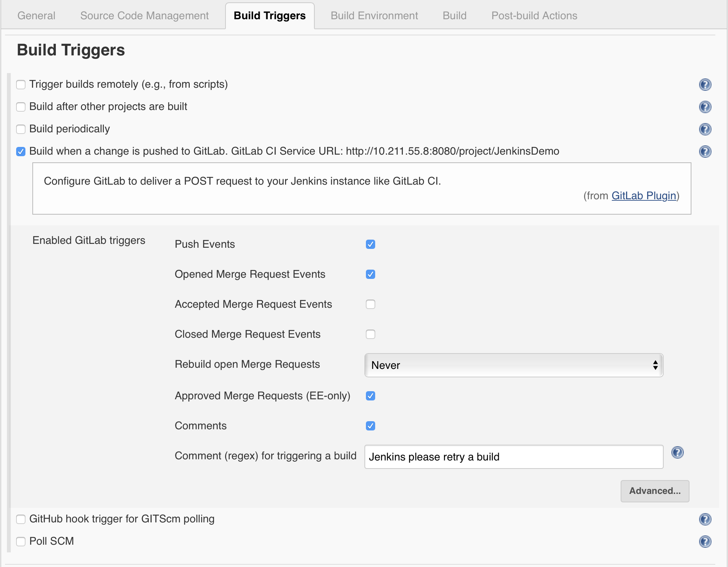This screenshot has width=728, height=567.
Task: Tick Closed Merge Request Events checkbox
Action: click(x=371, y=335)
